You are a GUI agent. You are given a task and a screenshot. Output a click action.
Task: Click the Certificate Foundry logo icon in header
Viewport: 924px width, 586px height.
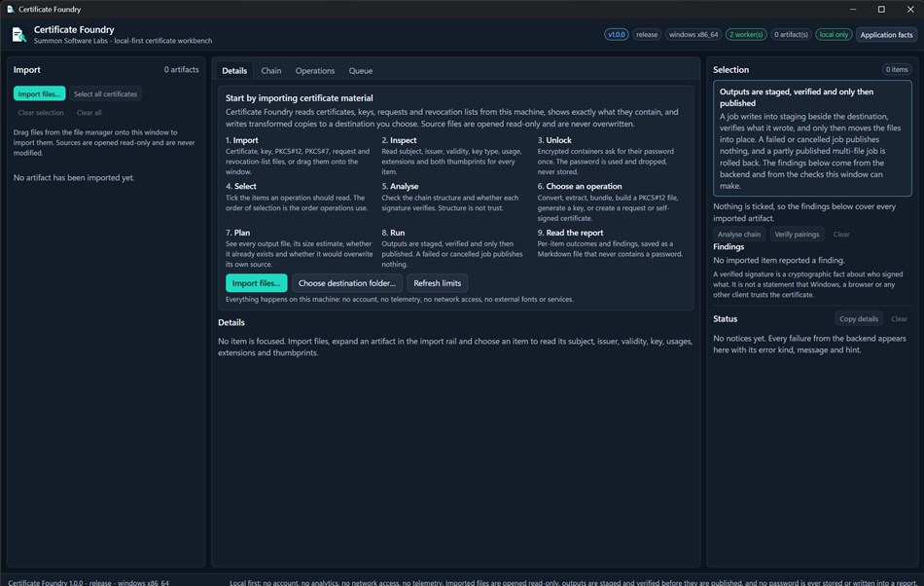click(x=18, y=35)
